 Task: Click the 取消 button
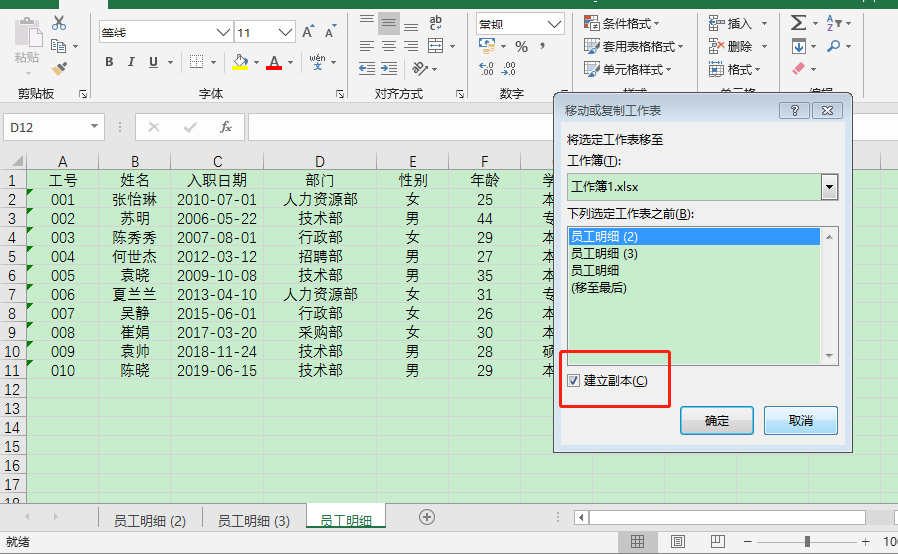801,421
